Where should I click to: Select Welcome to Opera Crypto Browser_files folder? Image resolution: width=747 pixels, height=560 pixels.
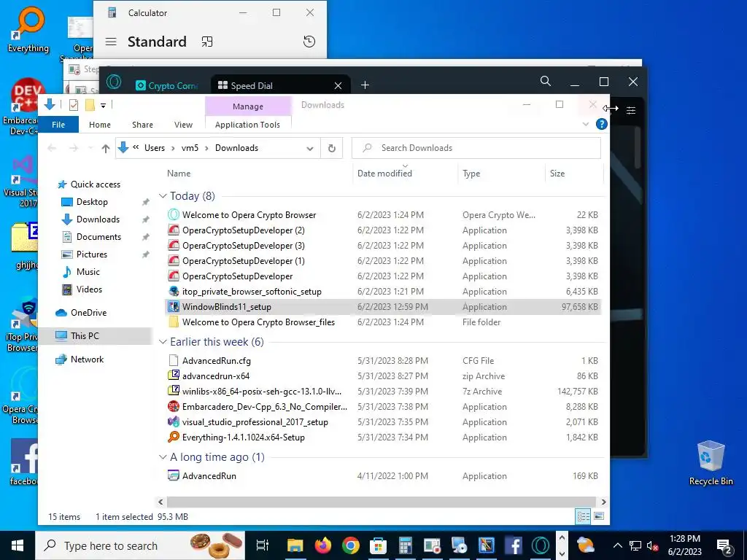click(258, 322)
